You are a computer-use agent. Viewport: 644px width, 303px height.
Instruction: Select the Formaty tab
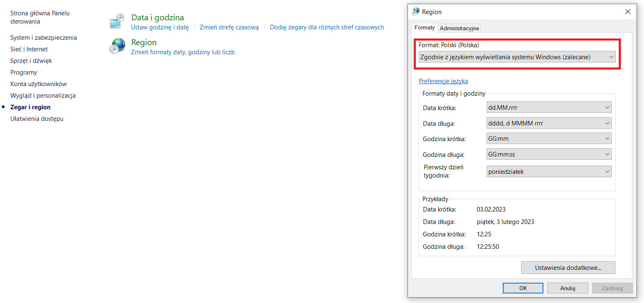(x=425, y=28)
